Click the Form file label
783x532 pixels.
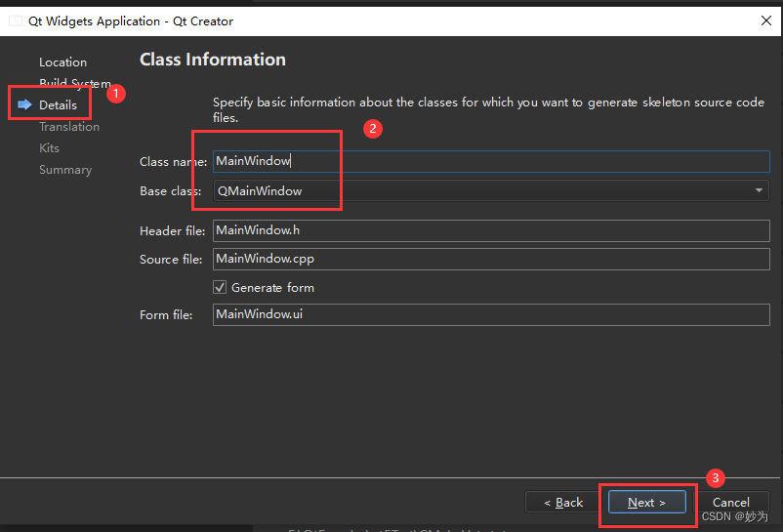(166, 315)
